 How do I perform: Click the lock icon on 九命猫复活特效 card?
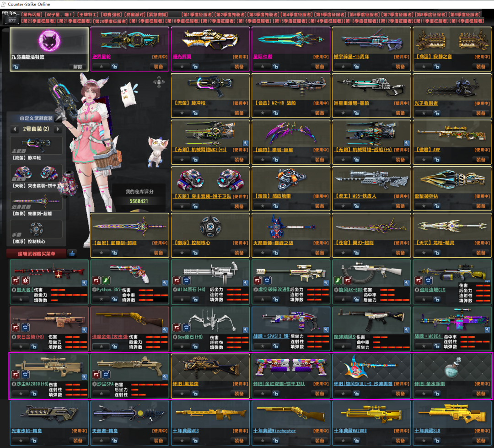(x=16, y=67)
